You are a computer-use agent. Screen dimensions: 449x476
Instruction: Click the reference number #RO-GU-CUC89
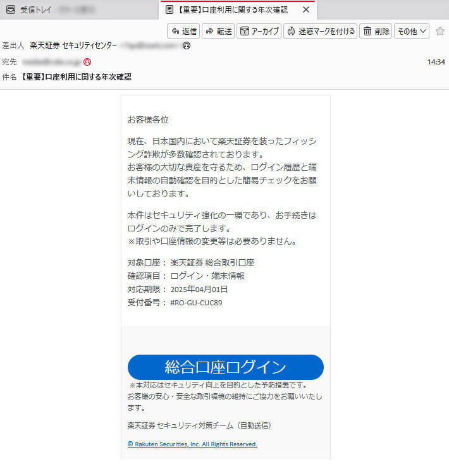point(196,303)
